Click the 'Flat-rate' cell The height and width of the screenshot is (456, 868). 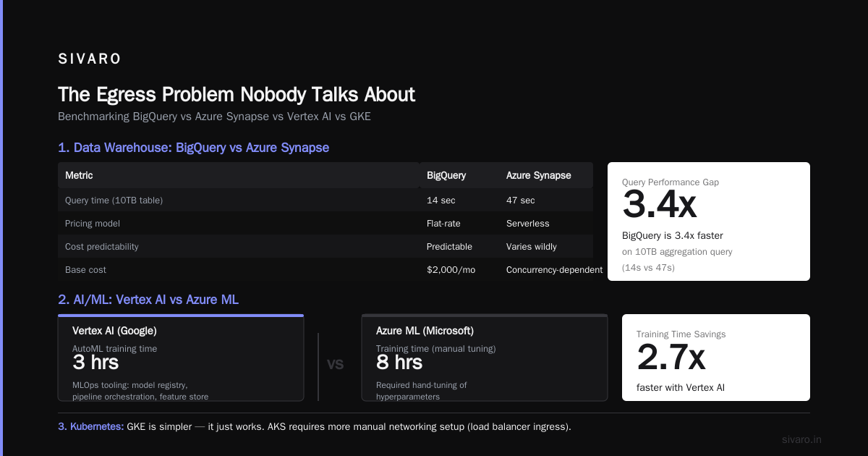[443, 224]
